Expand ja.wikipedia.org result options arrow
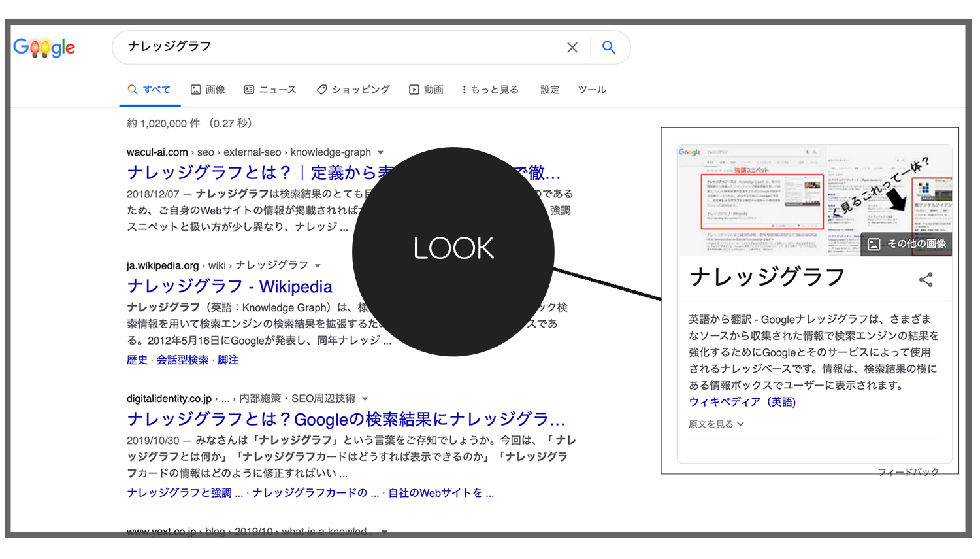980x559 pixels. [318, 266]
